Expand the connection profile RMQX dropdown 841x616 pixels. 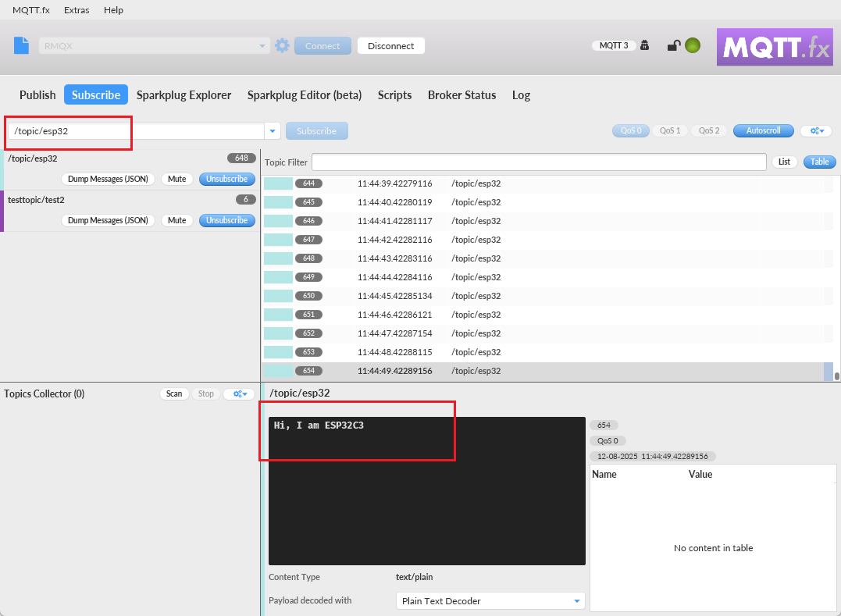(262, 46)
